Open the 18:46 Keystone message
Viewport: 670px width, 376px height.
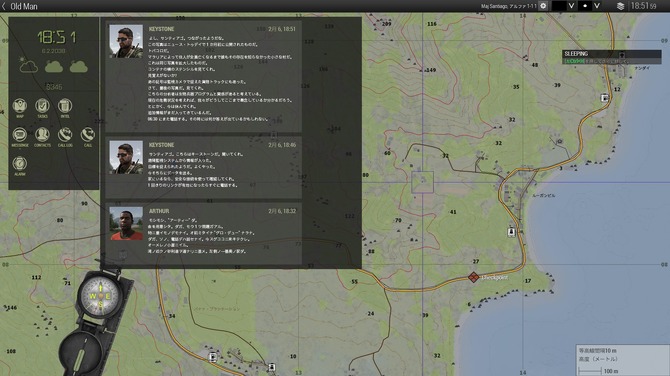203,167
